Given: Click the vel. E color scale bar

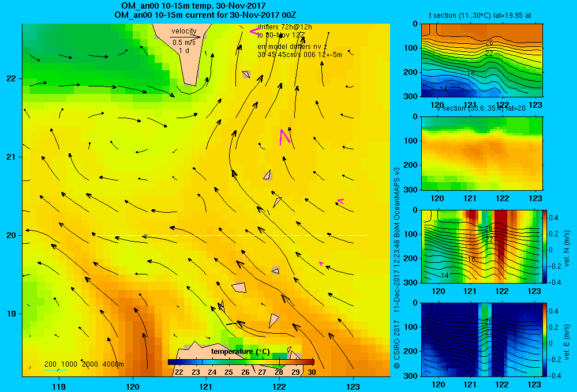Looking at the screenshot, I should tap(545, 340).
